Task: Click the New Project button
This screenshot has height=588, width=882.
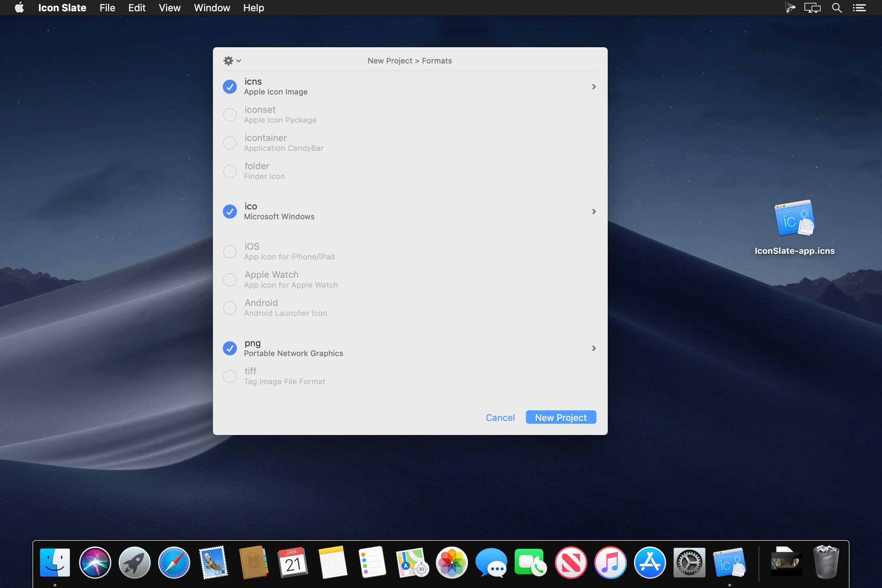Action: [x=561, y=417]
